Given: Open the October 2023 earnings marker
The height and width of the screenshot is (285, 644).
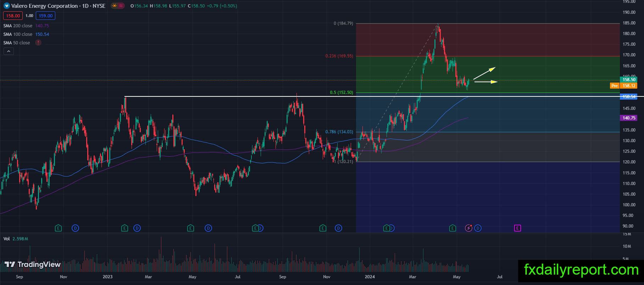Looking at the screenshot, I should point(323,228).
